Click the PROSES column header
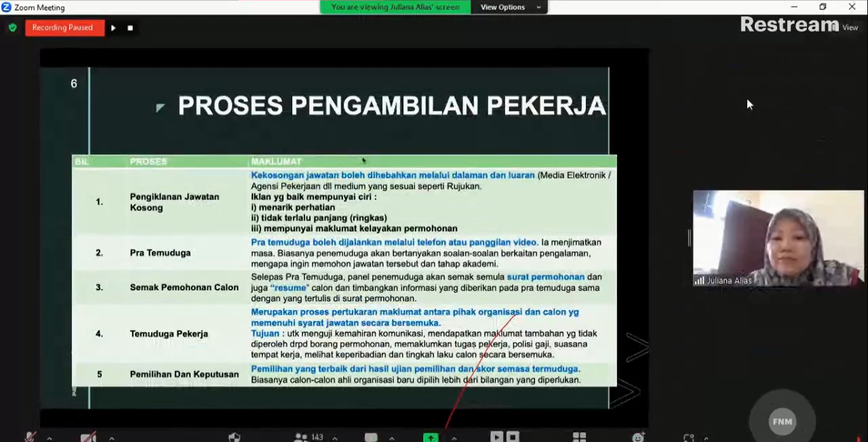The height and width of the screenshot is (442, 868). point(149,161)
